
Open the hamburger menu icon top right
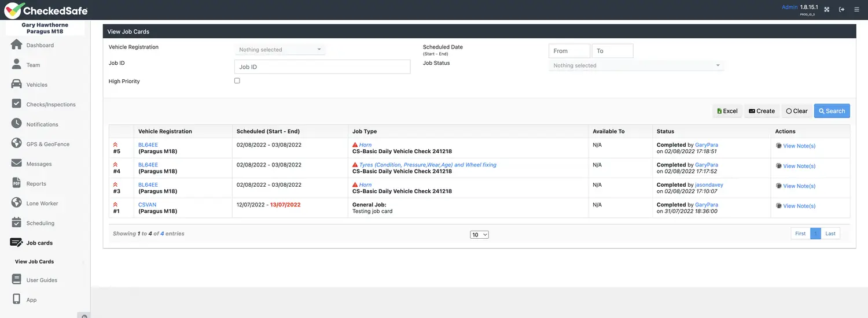coord(856,9)
